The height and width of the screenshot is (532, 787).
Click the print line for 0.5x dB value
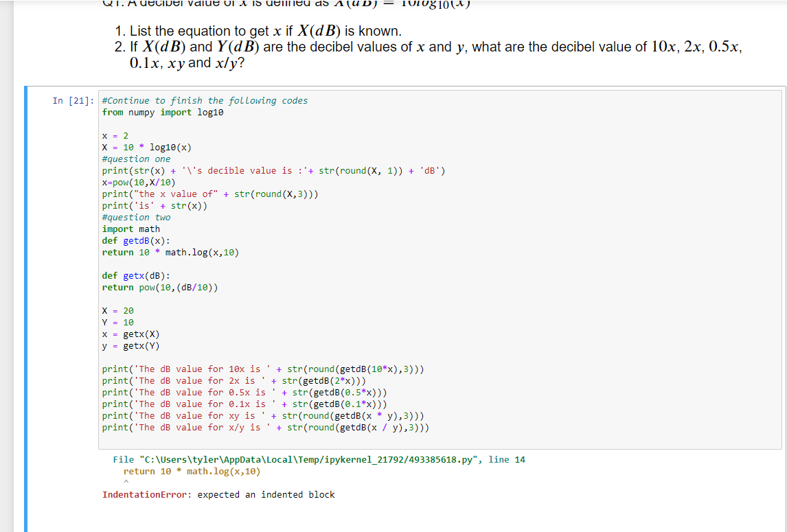[244, 392]
